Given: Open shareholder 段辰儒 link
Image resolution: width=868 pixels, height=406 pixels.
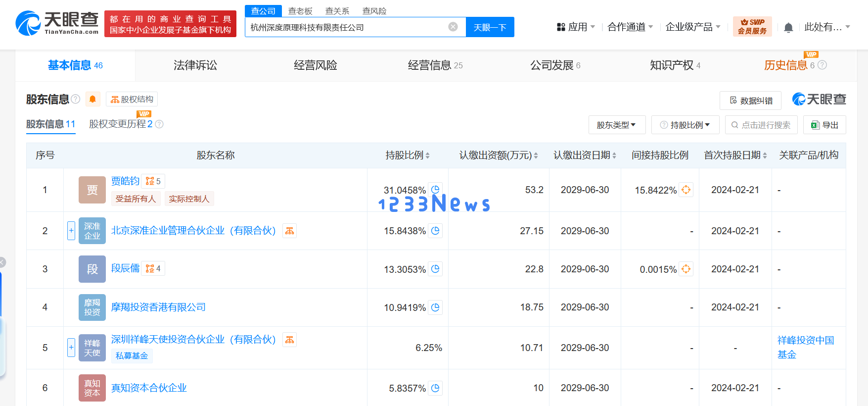Looking at the screenshot, I should coord(125,268).
